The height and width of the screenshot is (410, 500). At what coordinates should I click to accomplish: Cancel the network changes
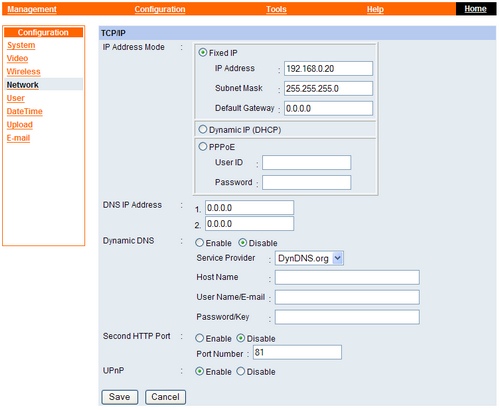tap(165, 397)
